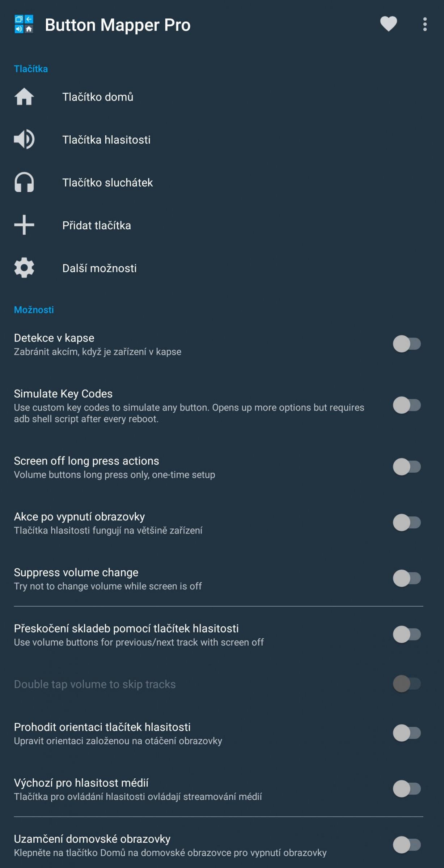Screen dimensions: 444x868
Task: Toggle Přeskočení skladeb pomocí tlačítek hlasitosti
Action: click(407, 634)
